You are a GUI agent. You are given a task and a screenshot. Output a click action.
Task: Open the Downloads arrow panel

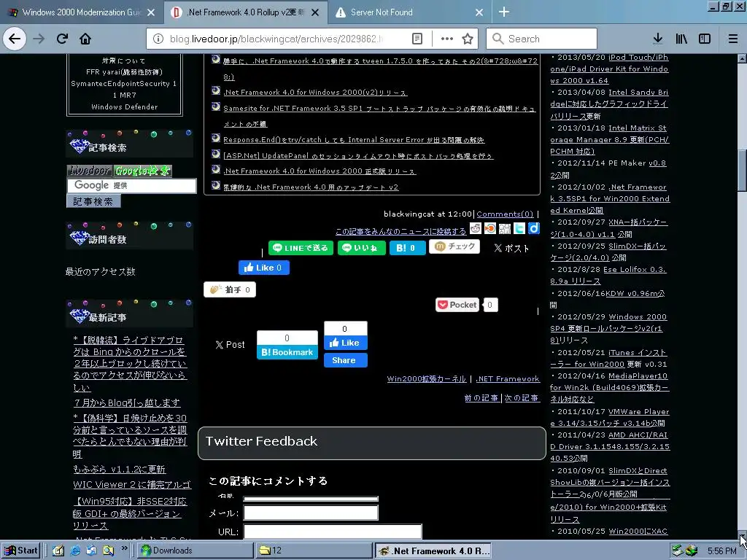[657, 39]
